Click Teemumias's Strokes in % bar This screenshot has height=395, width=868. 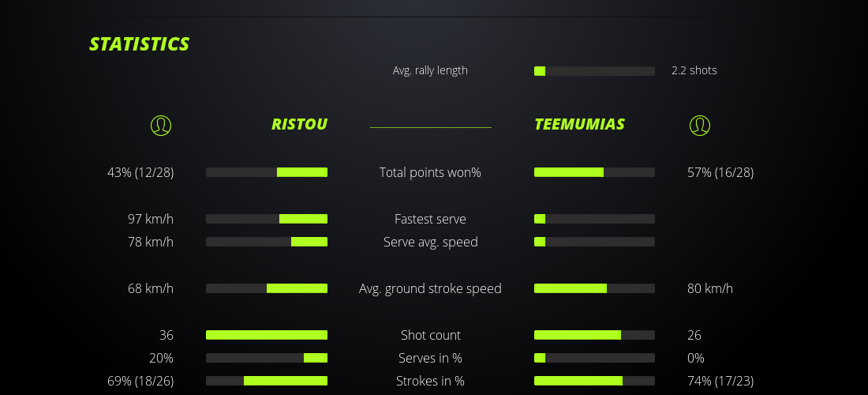pyautogui.click(x=594, y=381)
